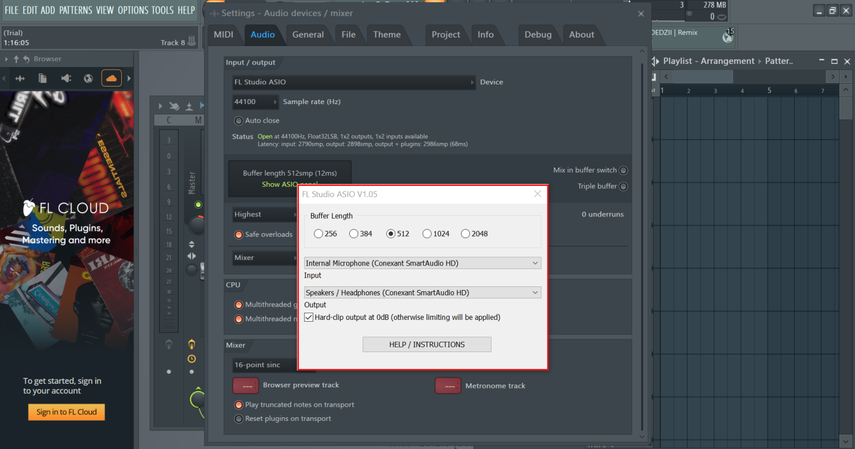855x449 pixels.
Task: Open the PATTERNS menu
Action: 75,10
